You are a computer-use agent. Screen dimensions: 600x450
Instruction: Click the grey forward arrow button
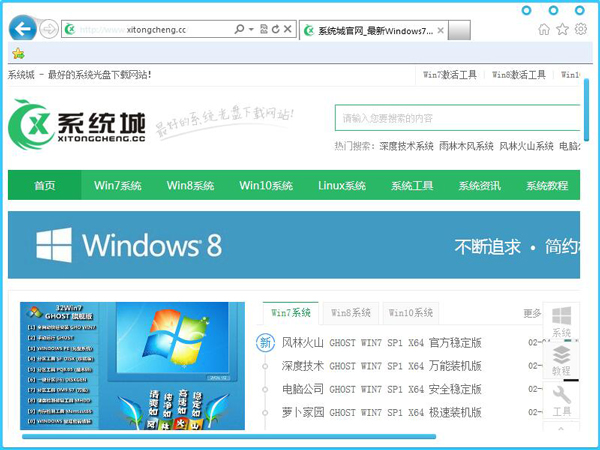pyautogui.click(x=49, y=29)
